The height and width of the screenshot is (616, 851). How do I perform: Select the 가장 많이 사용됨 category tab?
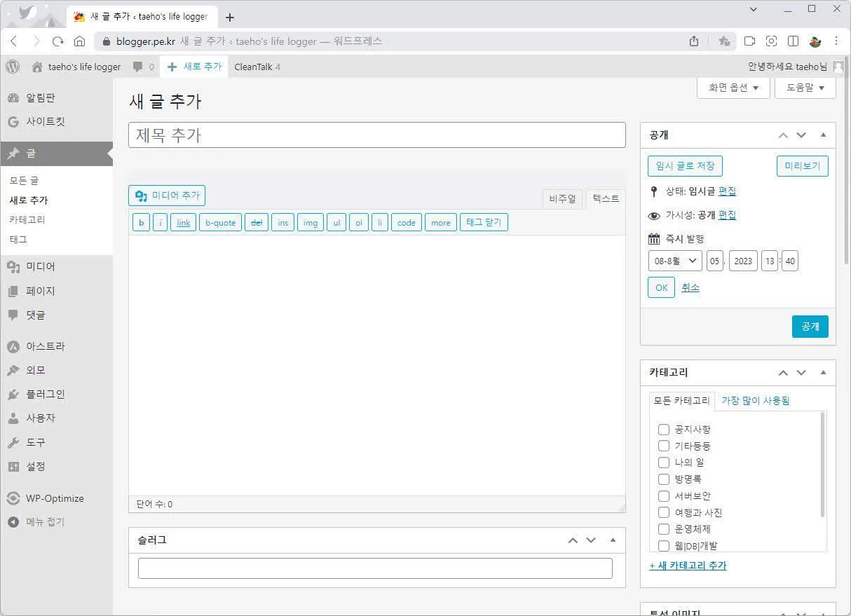[x=755, y=401]
